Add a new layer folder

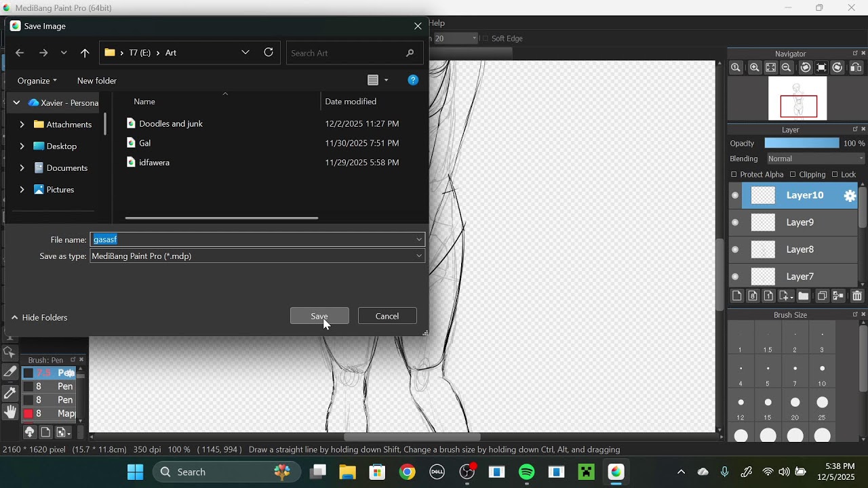click(x=804, y=296)
